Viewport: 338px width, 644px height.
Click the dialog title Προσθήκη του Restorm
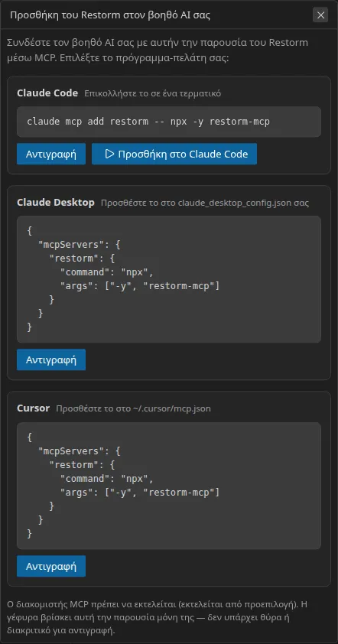(110, 15)
